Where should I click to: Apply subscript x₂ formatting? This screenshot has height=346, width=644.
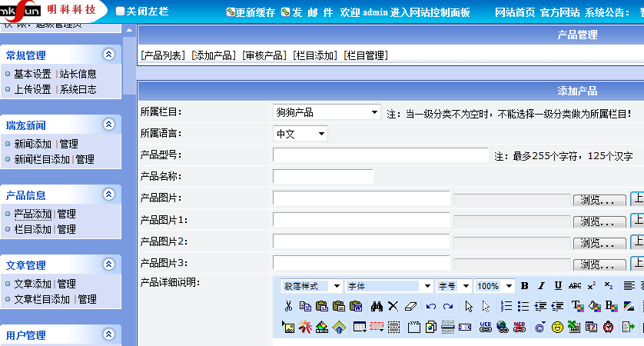click(x=609, y=285)
